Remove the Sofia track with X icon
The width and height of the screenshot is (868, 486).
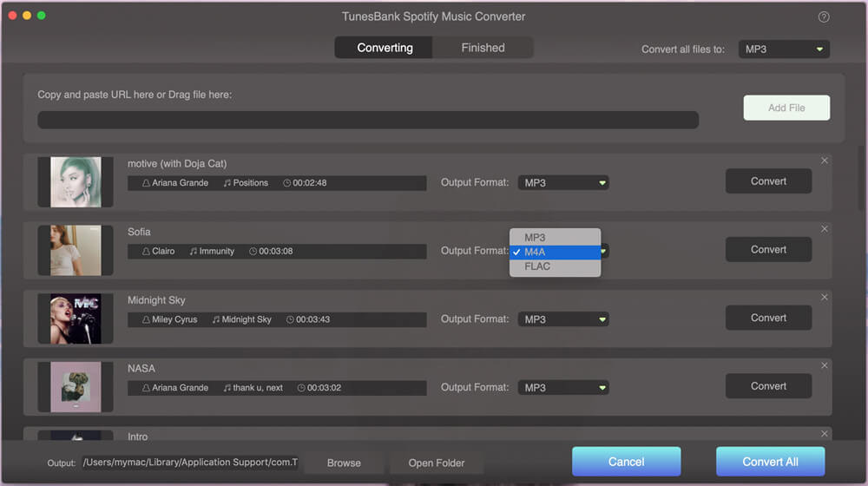[825, 229]
